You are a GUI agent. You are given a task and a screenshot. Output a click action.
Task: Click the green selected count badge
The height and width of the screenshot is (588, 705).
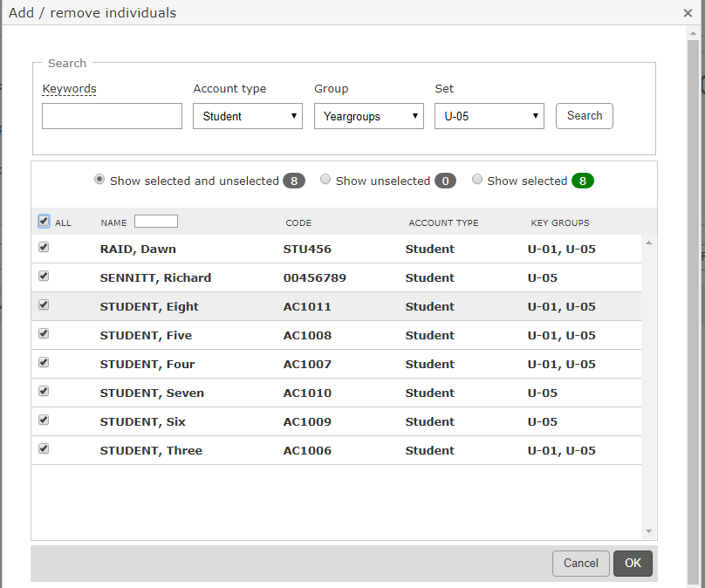[x=583, y=181]
